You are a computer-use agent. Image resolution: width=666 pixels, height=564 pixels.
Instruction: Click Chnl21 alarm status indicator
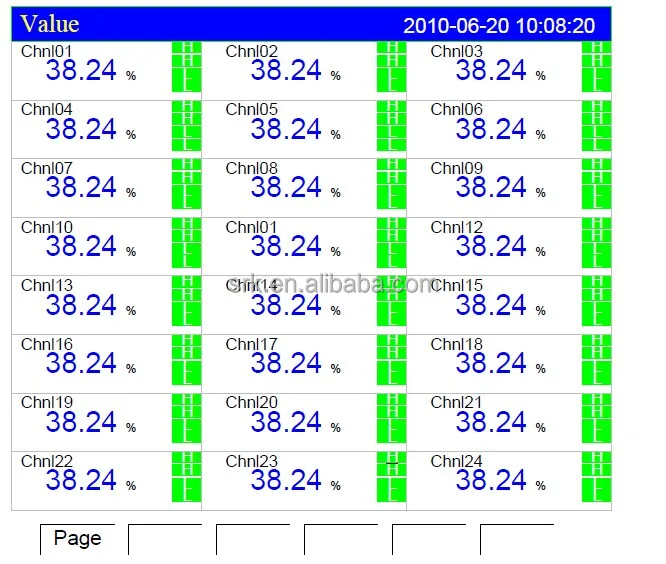(x=596, y=419)
